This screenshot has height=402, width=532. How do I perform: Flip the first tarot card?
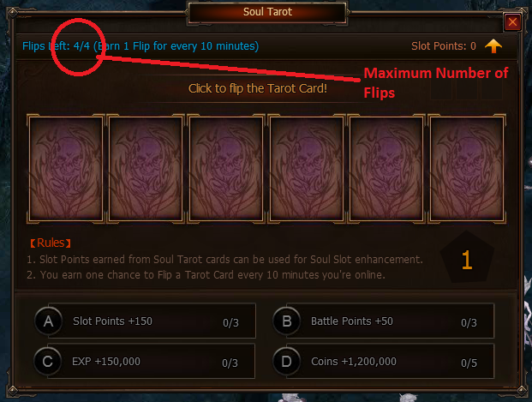[x=65, y=169]
